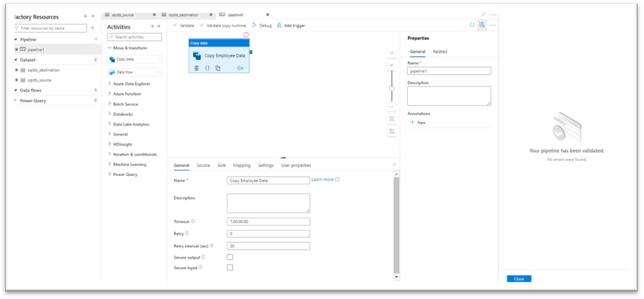
Task: Zoom out the canvas with minus
Action: pyautogui.click(x=392, y=106)
